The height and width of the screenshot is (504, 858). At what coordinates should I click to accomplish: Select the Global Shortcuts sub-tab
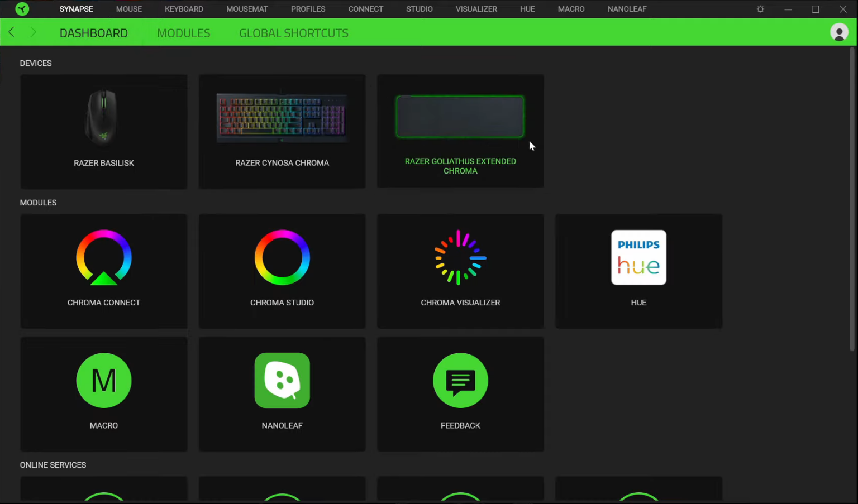[294, 33]
